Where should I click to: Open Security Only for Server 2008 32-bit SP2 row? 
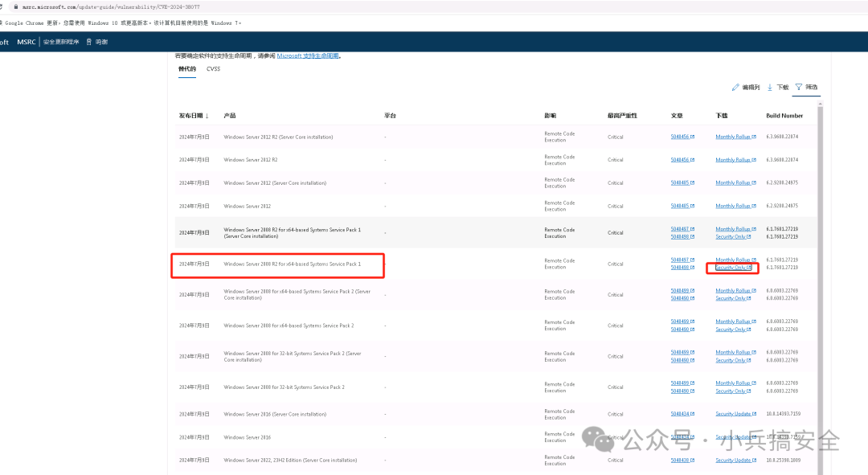point(733,391)
